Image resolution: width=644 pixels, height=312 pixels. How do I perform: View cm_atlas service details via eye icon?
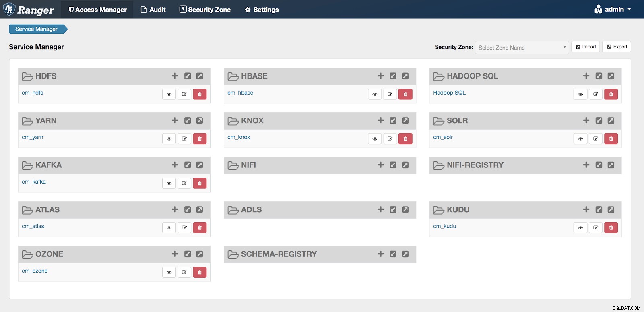169,228
